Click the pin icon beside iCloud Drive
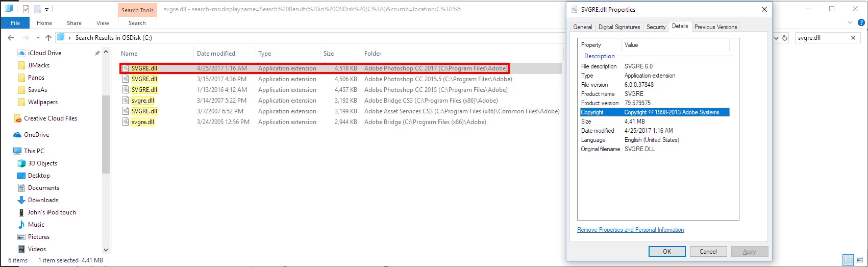 [x=97, y=53]
